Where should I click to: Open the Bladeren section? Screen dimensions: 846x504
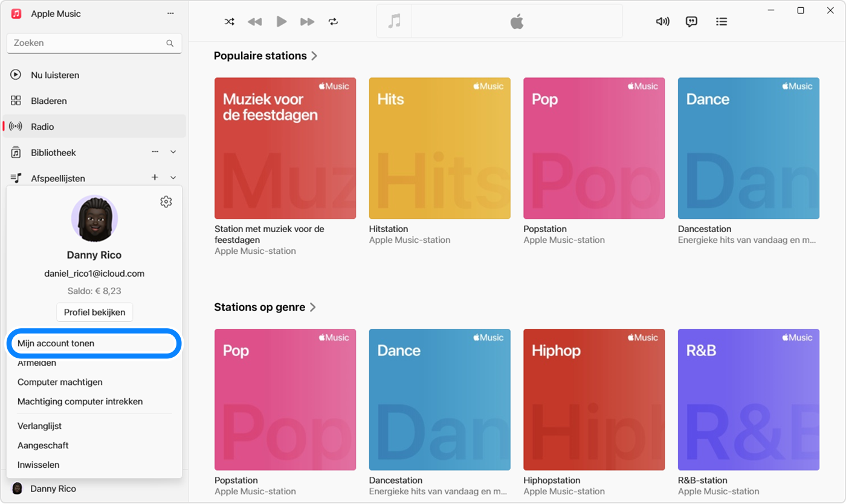click(x=94, y=101)
